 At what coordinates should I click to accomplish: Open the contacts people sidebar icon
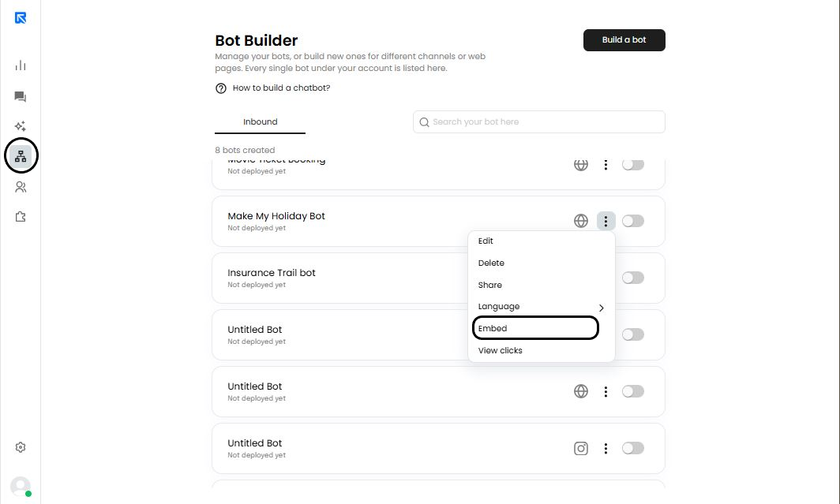click(21, 187)
